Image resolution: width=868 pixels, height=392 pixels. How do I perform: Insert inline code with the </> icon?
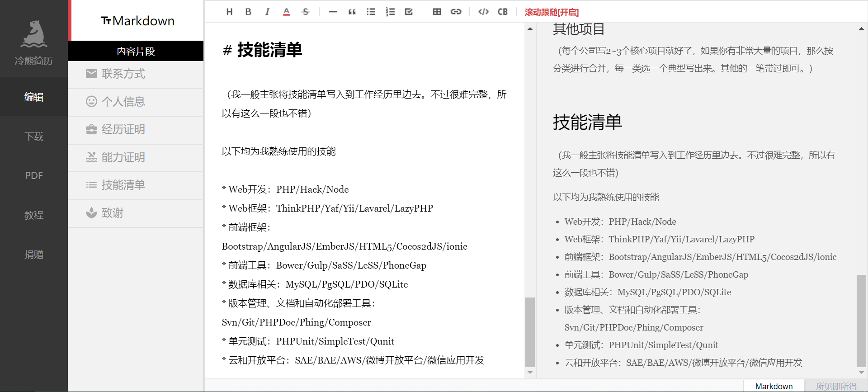(x=483, y=12)
